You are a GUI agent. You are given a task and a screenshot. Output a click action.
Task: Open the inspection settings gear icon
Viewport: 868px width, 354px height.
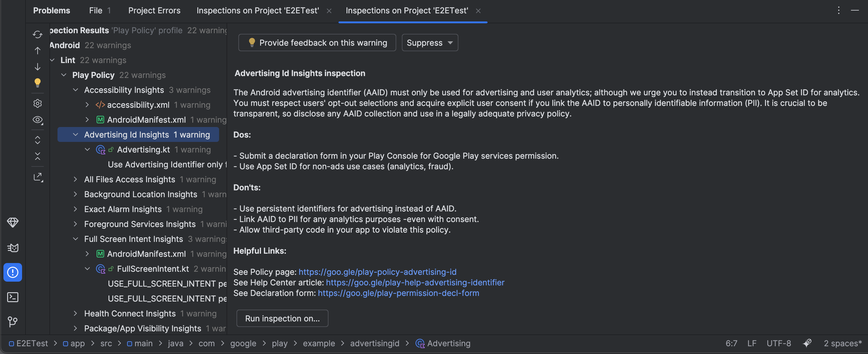[x=37, y=103]
